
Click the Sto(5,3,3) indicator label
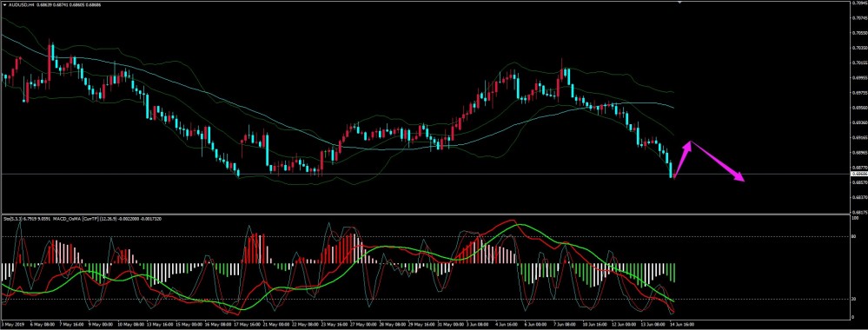13,219
